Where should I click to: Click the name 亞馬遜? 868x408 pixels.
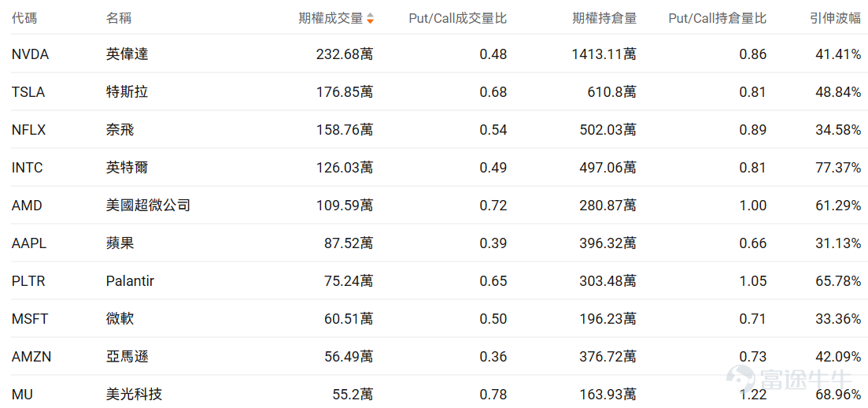[x=127, y=357]
